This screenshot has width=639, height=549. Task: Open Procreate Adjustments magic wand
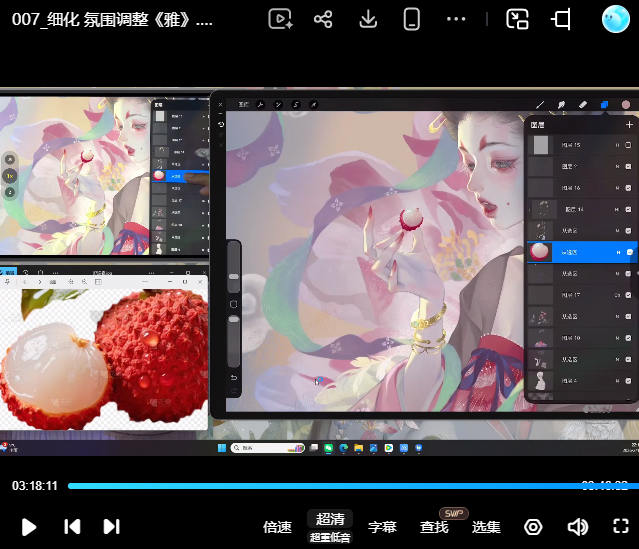(x=278, y=105)
